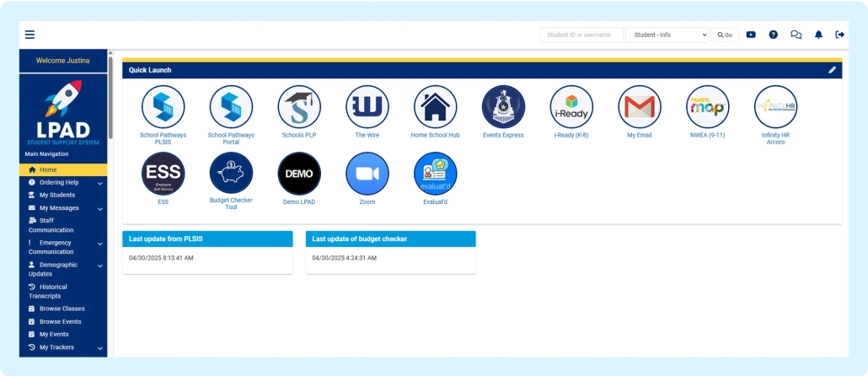
Task: Launch Budget Checker Tool icon
Action: coord(232,174)
